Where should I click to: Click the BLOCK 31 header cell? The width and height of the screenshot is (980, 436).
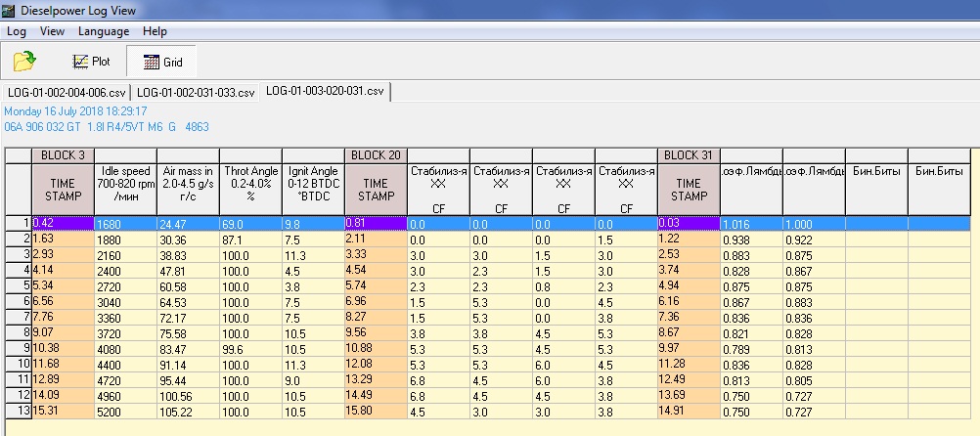point(689,155)
